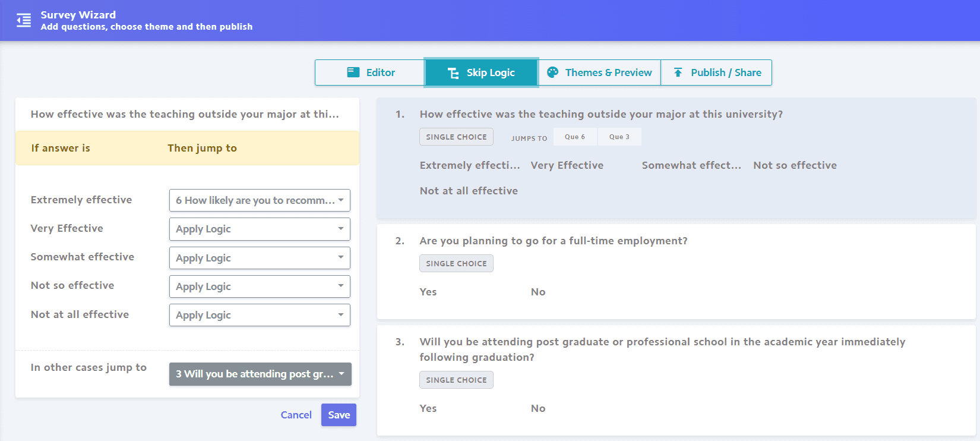Open Apply Logic for Not so effective

[260, 286]
